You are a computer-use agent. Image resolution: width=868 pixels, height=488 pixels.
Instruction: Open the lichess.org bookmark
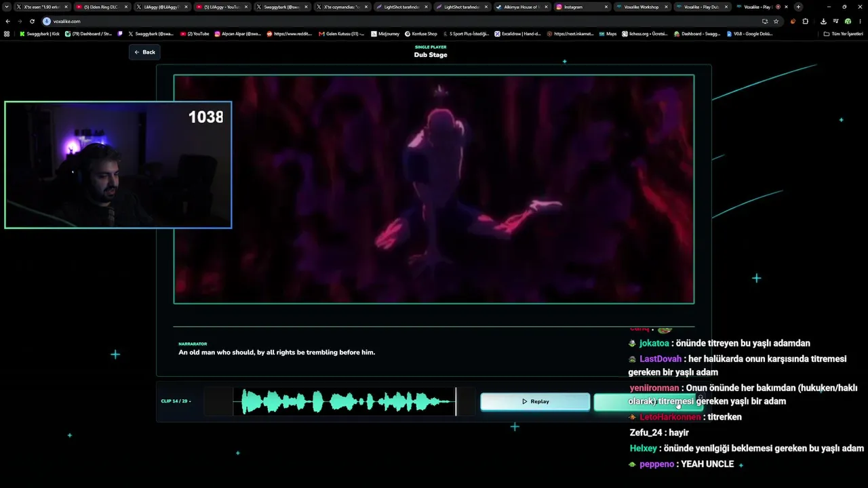coord(645,33)
